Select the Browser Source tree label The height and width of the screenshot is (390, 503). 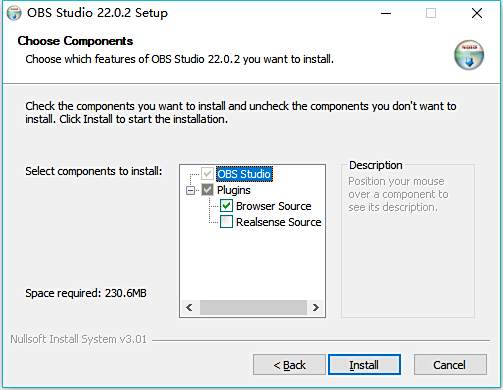(x=274, y=206)
